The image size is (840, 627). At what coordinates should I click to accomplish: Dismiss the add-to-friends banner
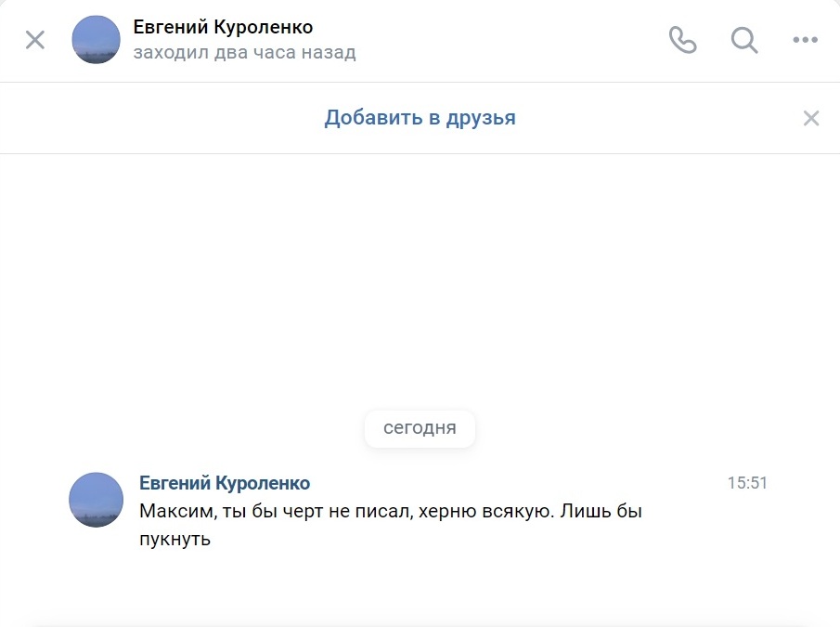tap(811, 118)
